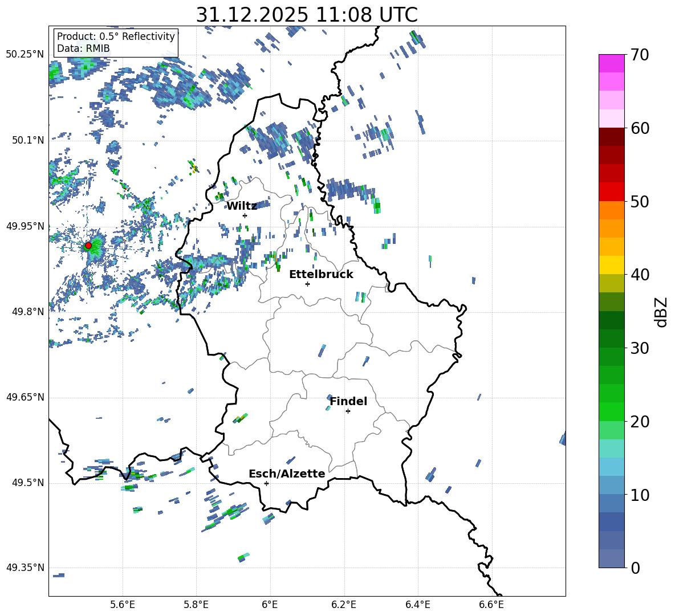Image resolution: width=675 pixels, height=616 pixels.
Task: Click the 49.95°N latitude label
Action: [x=25, y=226]
